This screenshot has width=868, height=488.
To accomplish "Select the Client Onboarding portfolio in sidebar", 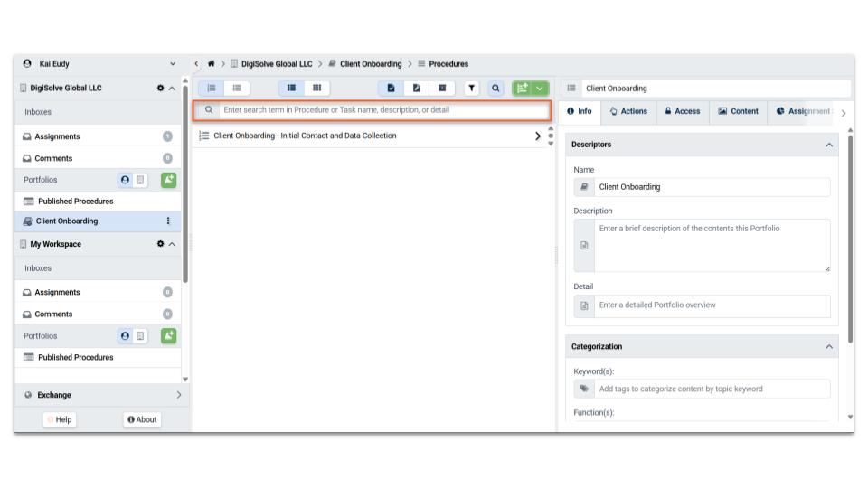I will pos(98,221).
